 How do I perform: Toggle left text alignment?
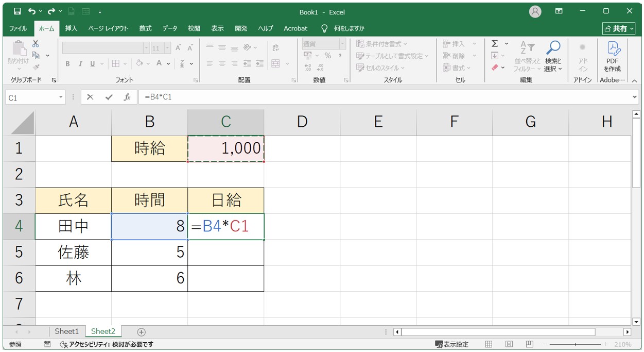click(x=210, y=64)
